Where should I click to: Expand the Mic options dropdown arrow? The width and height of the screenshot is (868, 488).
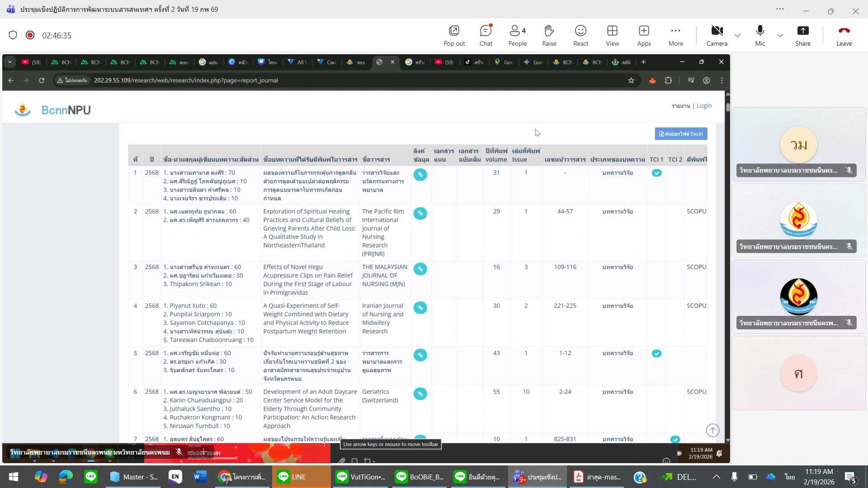tap(780, 35)
